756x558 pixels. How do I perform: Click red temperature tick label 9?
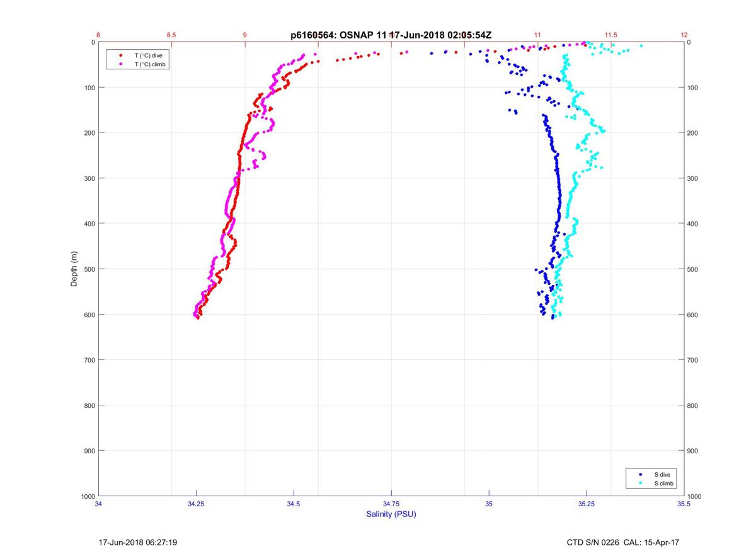pyautogui.click(x=245, y=35)
